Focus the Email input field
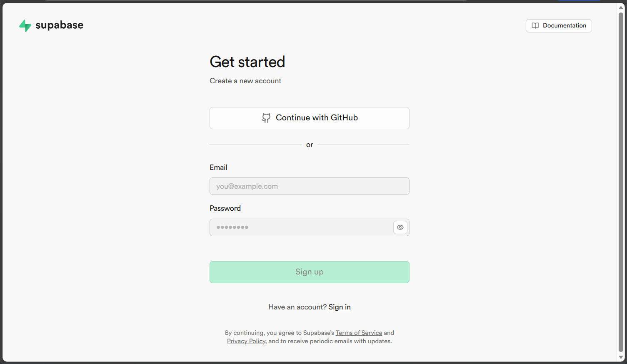627x364 pixels. pyautogui.click(x=309, y=186)
